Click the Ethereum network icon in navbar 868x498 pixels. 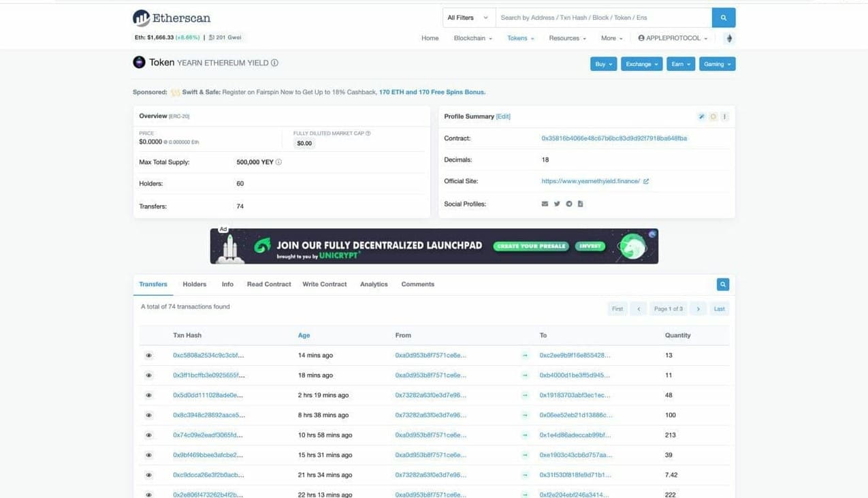[729, 38]
